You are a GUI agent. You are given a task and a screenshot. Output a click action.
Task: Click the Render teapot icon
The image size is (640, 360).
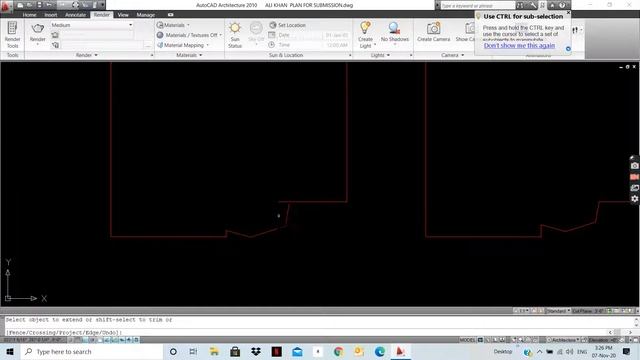[x=38, y=29]
